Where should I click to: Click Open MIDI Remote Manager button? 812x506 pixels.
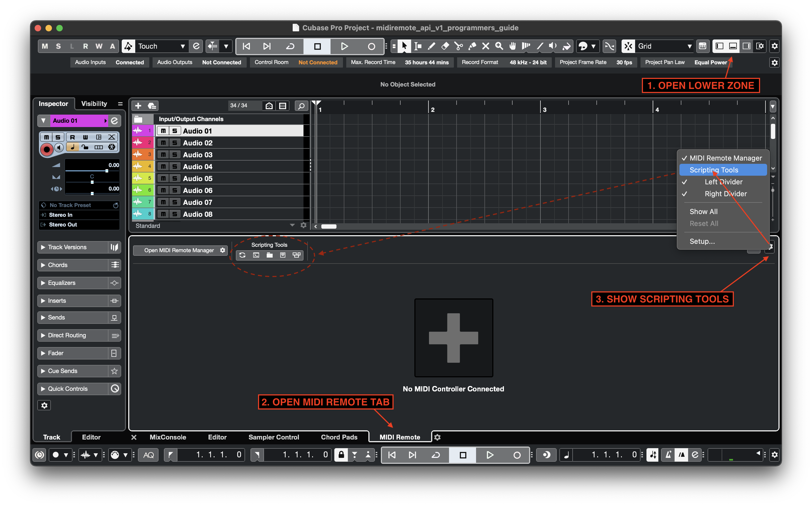179,250
